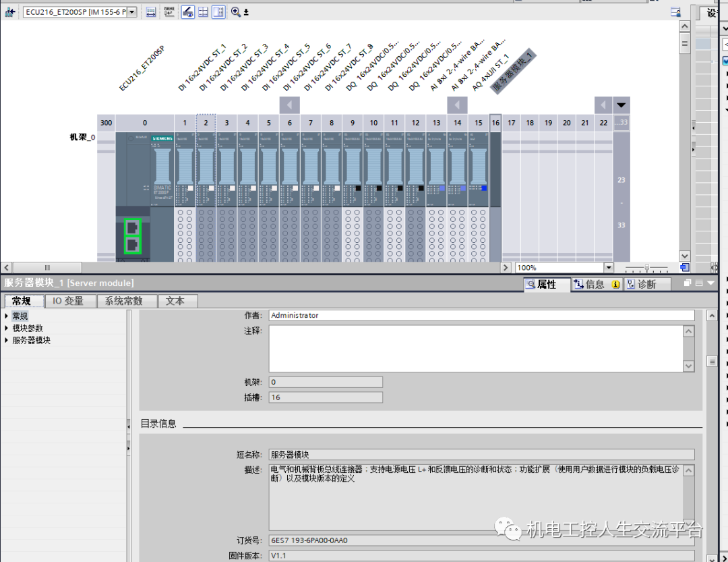Switch to the 属性 properties tab
This screenshot has height=562, width=728.
(547, 285)
